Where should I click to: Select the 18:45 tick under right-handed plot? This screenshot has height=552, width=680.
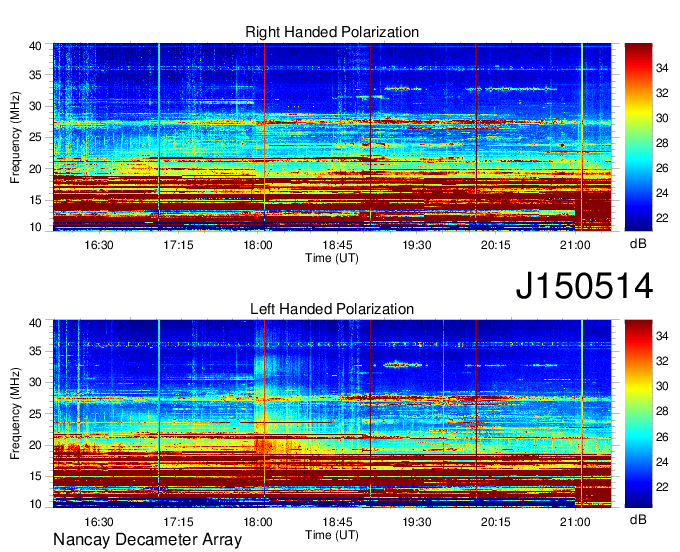(x=337, y=245)
